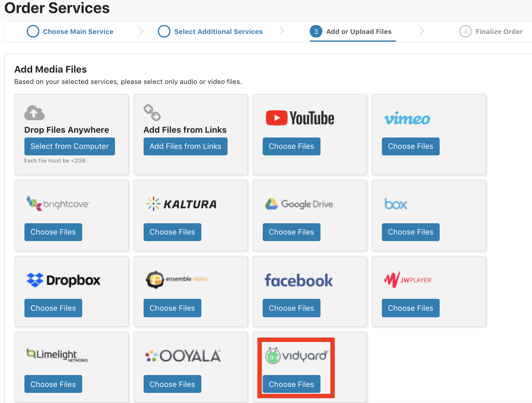Choose files from Google Drive

292,232
